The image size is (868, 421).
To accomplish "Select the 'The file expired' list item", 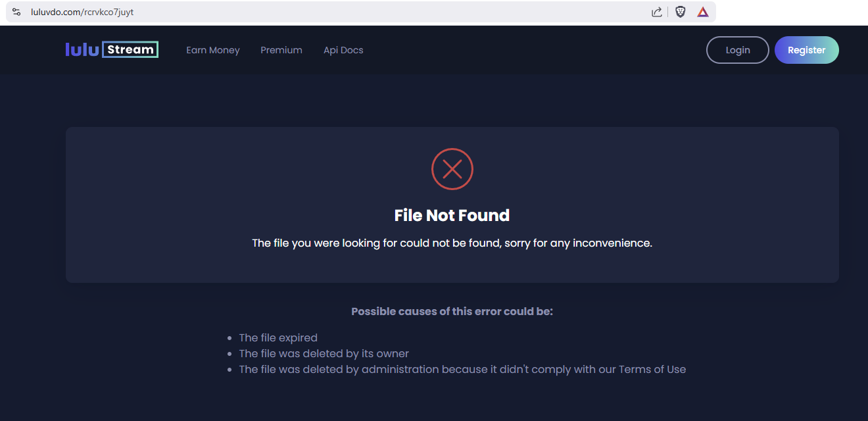I will [x=278, y=337].
